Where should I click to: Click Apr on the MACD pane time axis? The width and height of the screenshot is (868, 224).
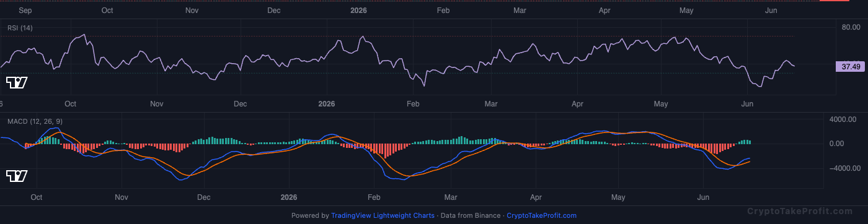tap(536, 197)
